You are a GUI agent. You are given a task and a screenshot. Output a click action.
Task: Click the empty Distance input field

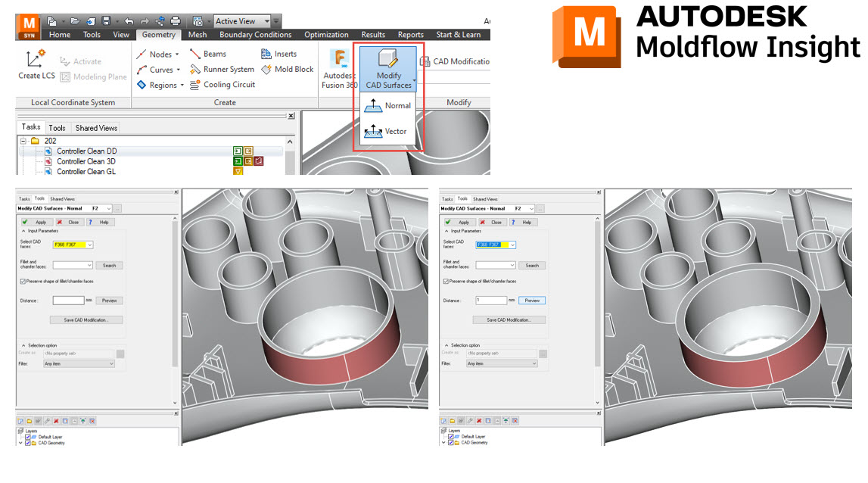[68, 301]
